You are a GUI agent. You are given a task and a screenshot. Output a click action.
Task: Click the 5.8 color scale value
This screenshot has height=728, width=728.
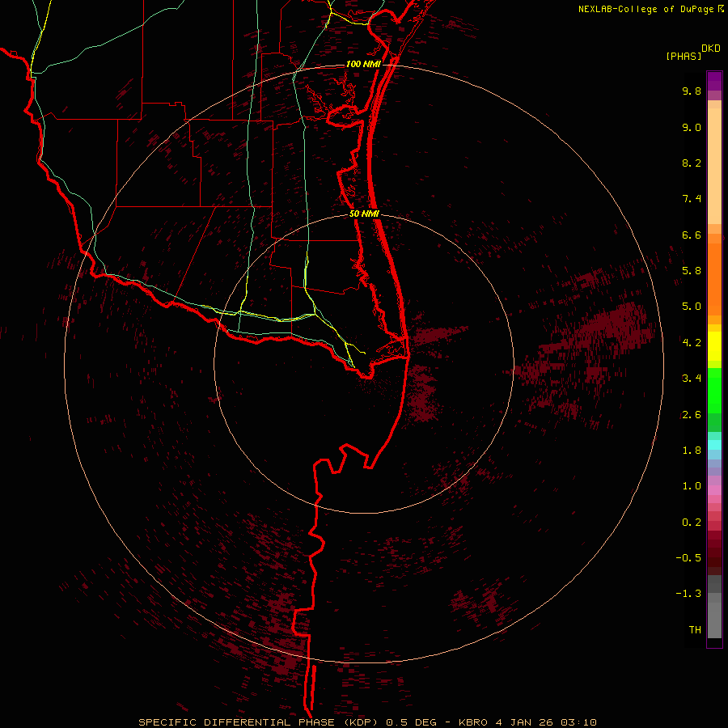(x=692, y=271)
